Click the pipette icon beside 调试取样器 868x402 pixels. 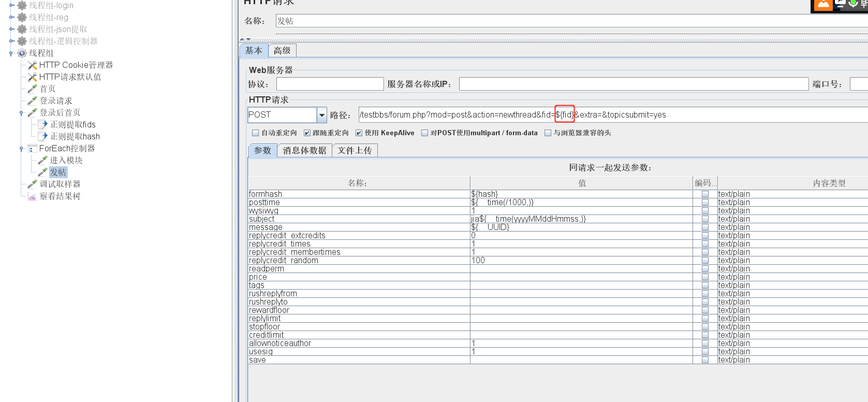(x=32, y=184)
